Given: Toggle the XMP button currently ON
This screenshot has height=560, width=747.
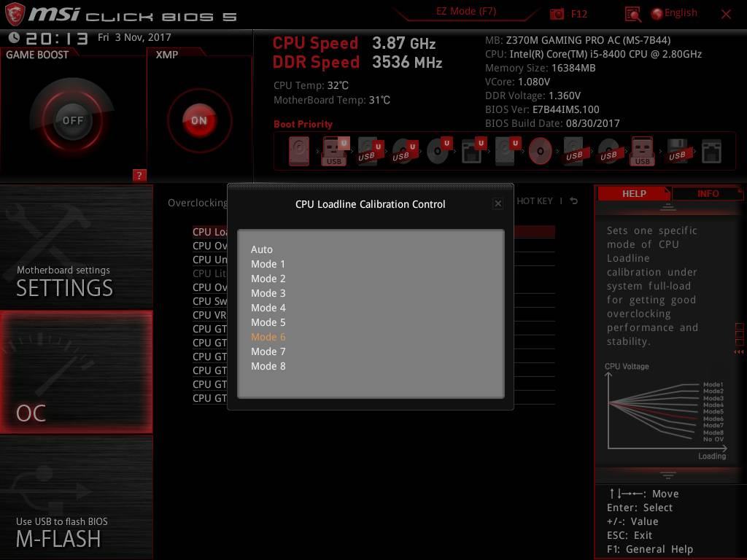Looking at the screenshot, I should pyautogui.click(x=199, y=120).
